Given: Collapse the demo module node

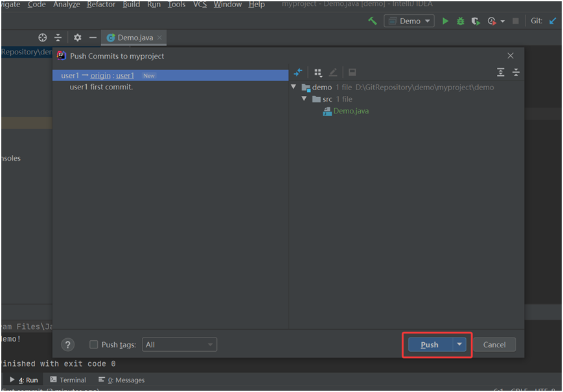Looking at the screenshot, I should click(293, 87).
